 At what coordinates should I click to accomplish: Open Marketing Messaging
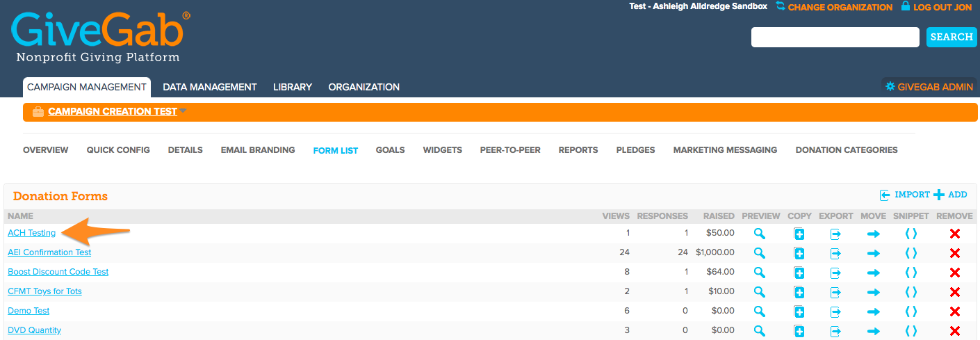[x=726, y=150]
